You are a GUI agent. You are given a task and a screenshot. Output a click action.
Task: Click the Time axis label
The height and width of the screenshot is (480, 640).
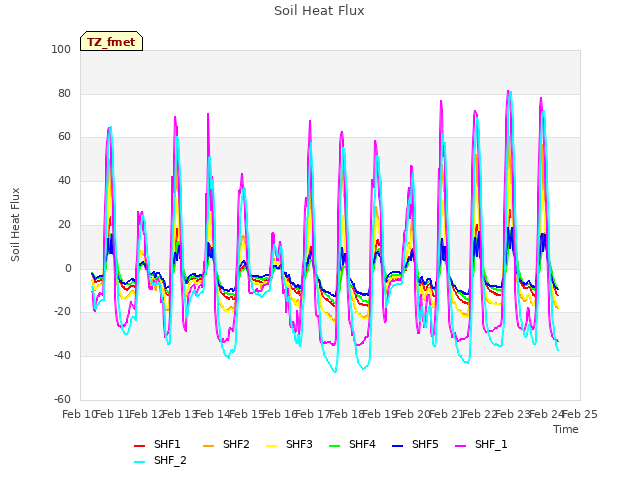(566, 429)
